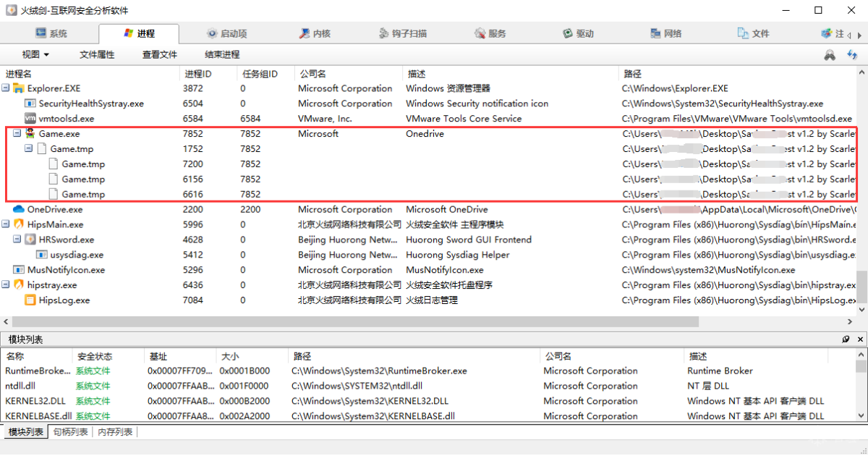Click the HipsMain.exe shield icon
The image size is (868, 456).
19,224
